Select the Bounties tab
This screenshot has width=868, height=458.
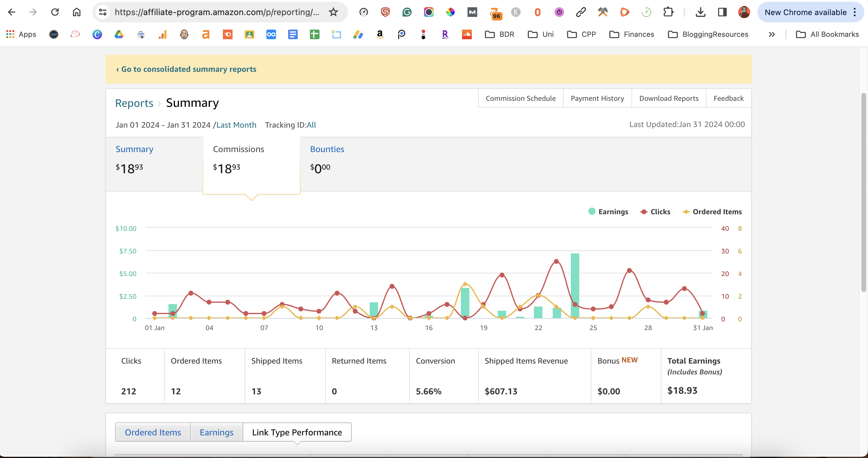(x=349, y=164)
